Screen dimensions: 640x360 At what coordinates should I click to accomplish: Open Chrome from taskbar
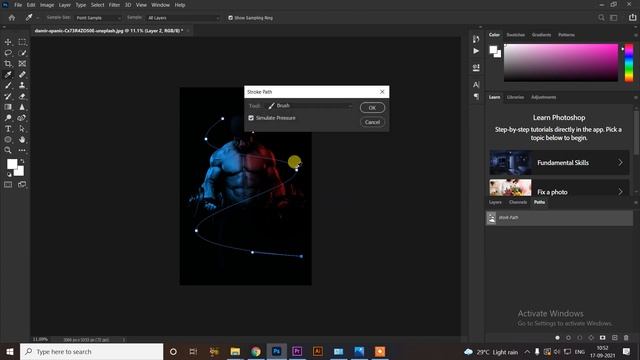tap(256, 351)
